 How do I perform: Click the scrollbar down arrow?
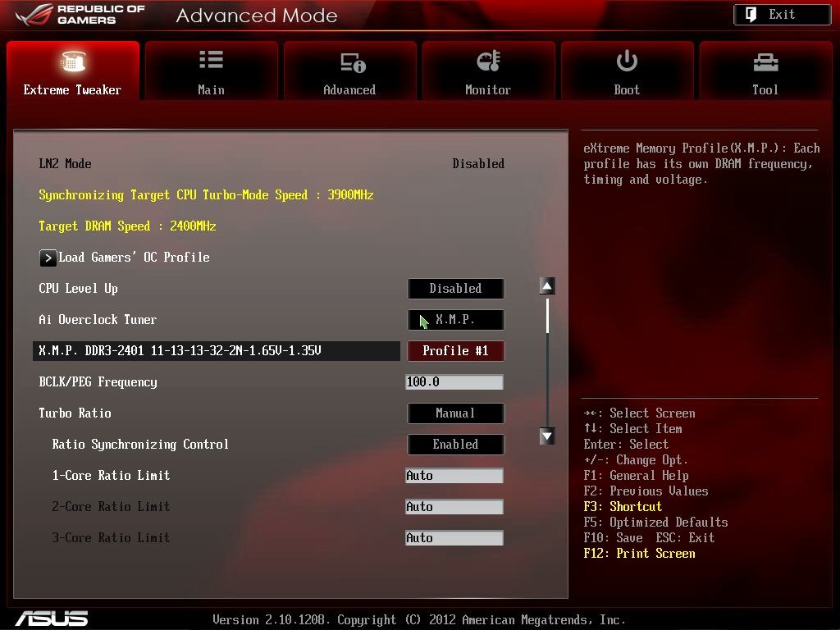point(547,436)
